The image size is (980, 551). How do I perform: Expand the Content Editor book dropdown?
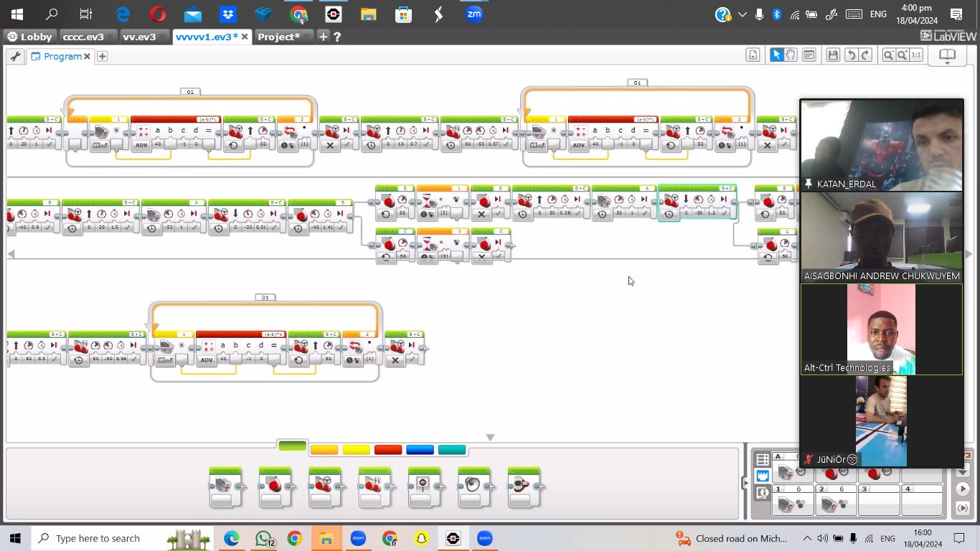(x=948, y=57)
